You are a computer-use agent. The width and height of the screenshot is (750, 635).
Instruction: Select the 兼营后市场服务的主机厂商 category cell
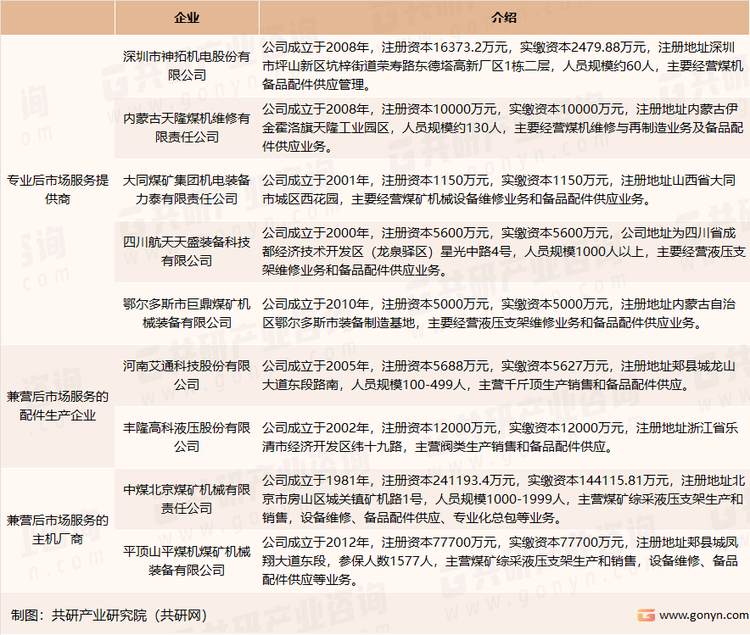point(57,530)
